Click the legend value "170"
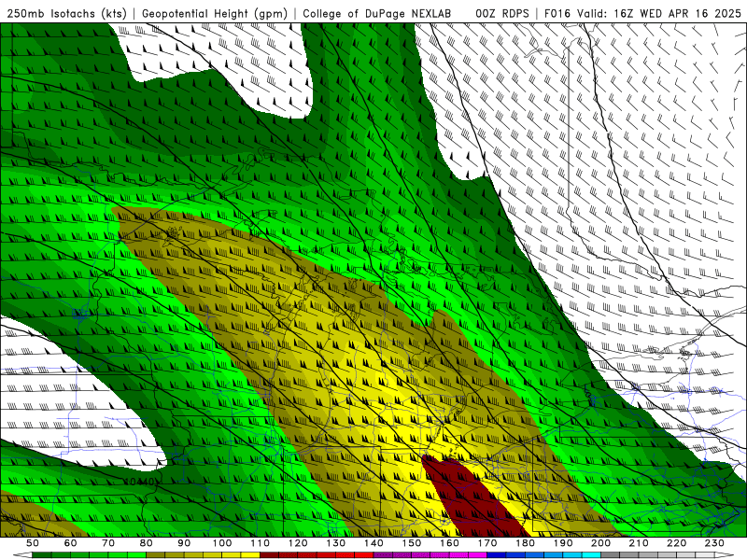The image size is (747, 560). pyautogui.click(x=487, y=543)
